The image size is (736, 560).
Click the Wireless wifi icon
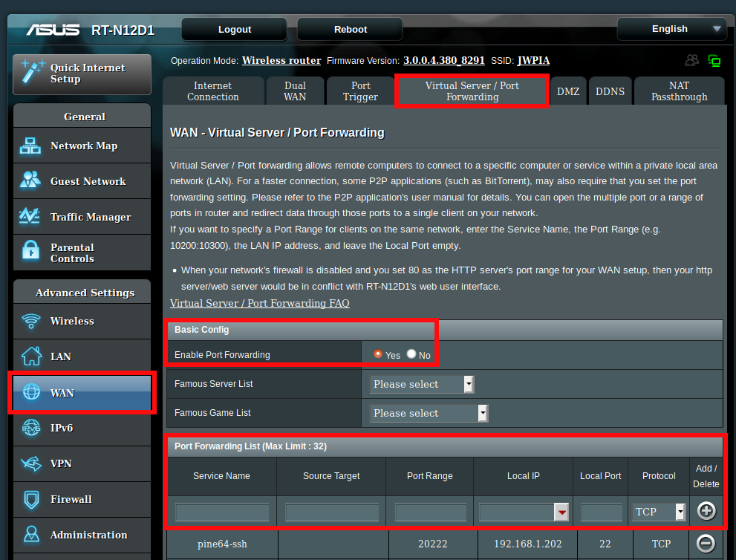[31, 321]
